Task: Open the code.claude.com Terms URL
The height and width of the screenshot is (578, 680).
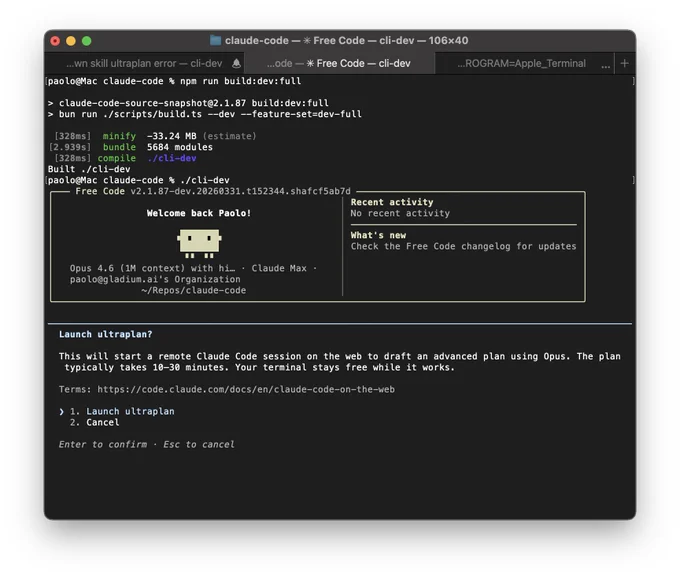Action: [x=246, y=389]
